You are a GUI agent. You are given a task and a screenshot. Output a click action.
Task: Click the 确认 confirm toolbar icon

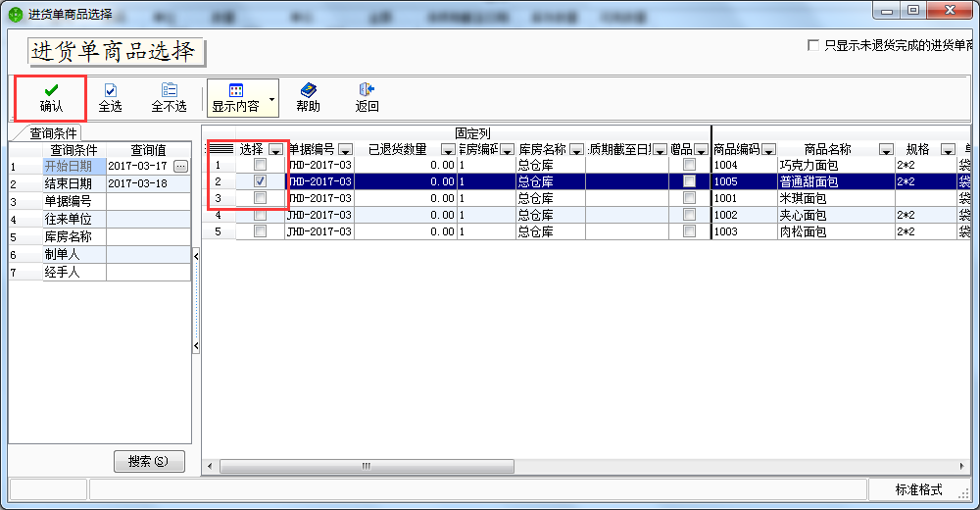(x=51, y=98)
